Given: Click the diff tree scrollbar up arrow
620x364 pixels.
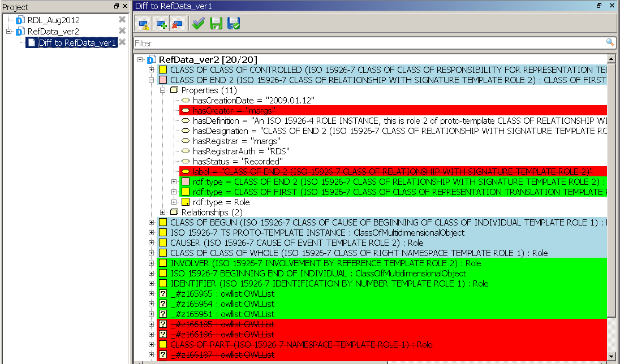Looking at the screenshot, I should pyautogui.click(x=611, y=59).
